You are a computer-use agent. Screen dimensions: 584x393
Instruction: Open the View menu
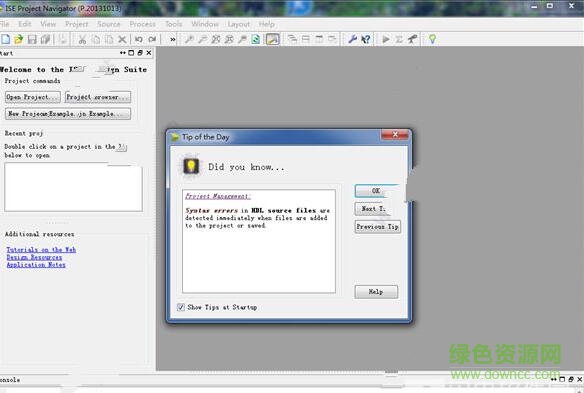(48, 24)
